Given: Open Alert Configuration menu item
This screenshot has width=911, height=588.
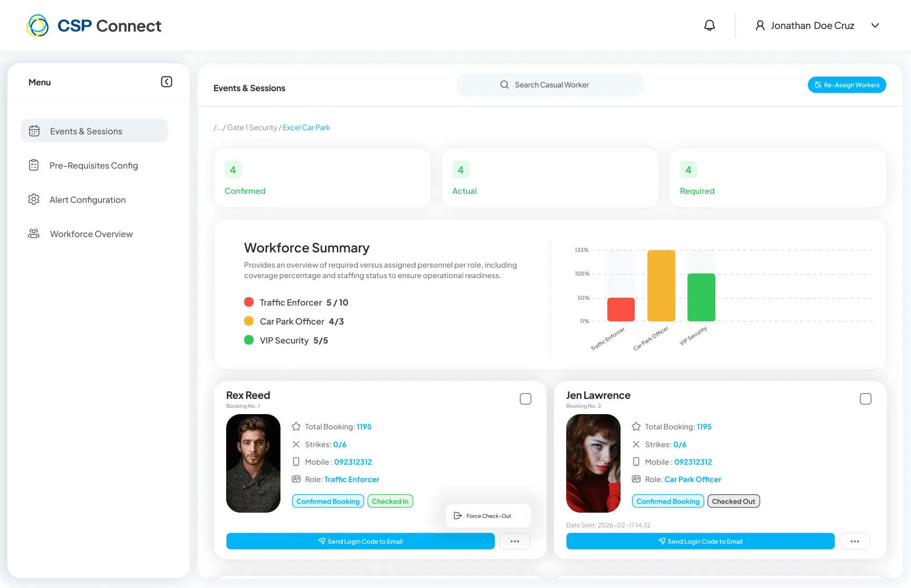Looking at the screenshot, I should click(x=94, y=200).
